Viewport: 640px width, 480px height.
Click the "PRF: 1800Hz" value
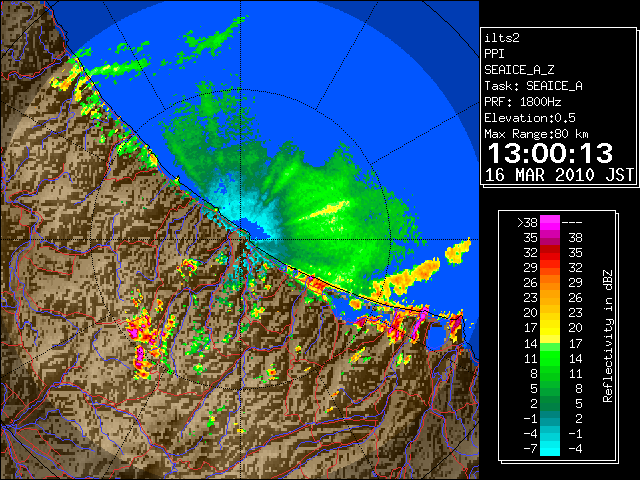tap(522, 102)
